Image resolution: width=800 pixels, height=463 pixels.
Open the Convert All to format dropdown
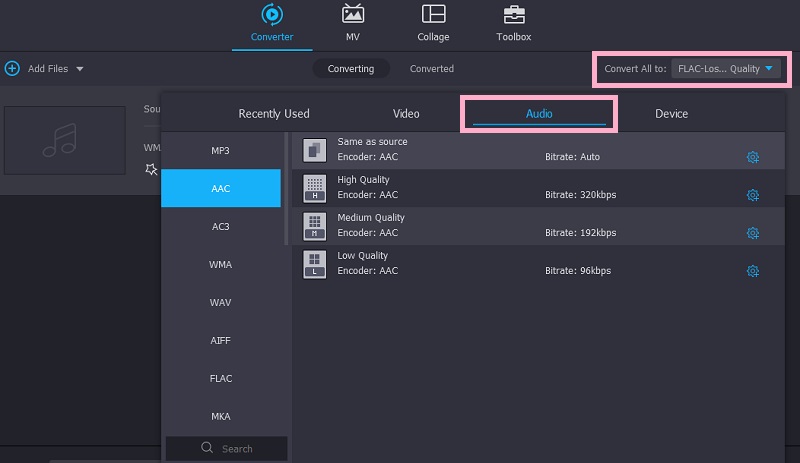[x=725, y=69]
